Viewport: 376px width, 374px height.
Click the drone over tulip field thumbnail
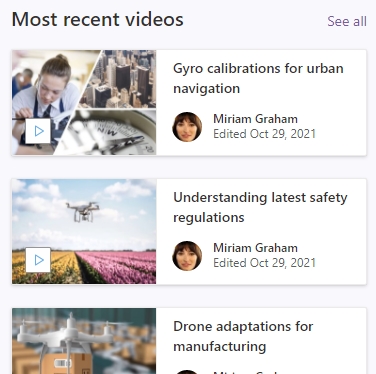[84, 232]
